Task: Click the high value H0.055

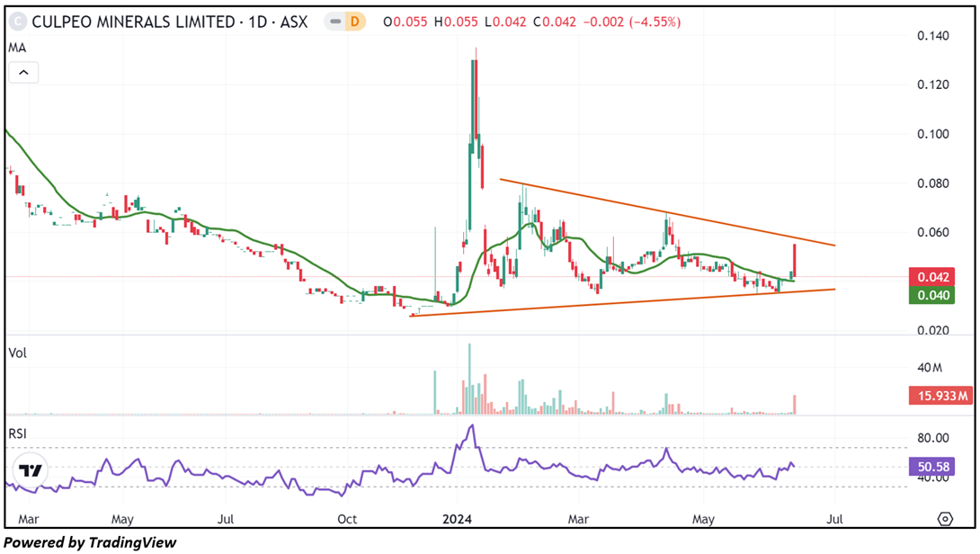Action: pyautogui.click(x=456, y=22)
